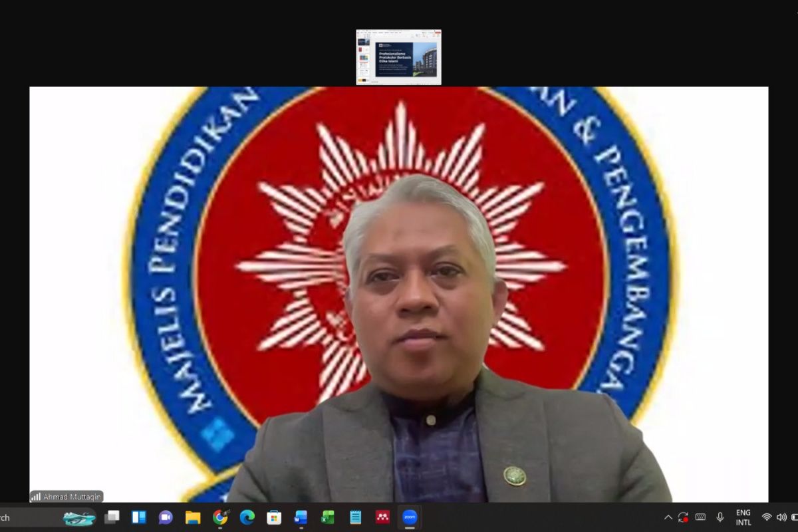Open Task View on the taskbar
Image resolution: width=798 pixels, height=532 pixels.
click(x=112, y=517)
